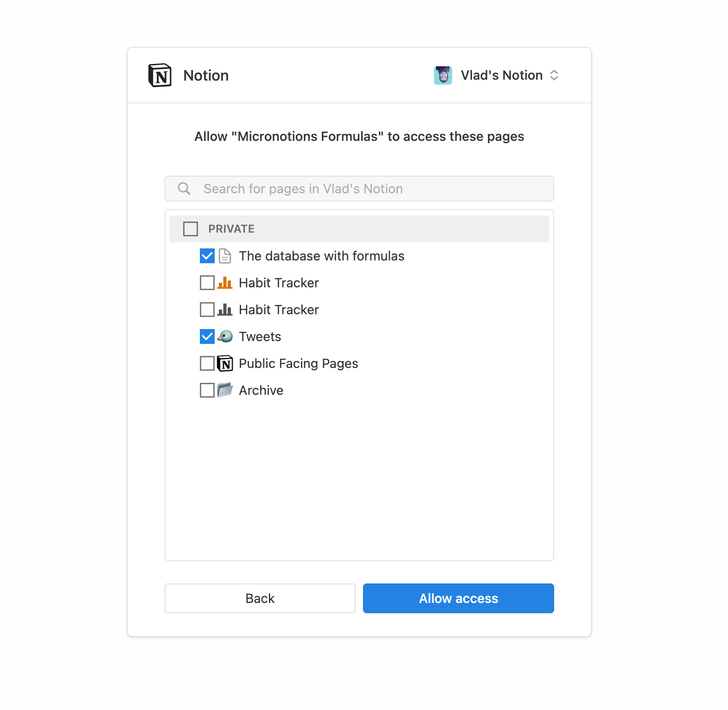Focus the Search for pages field

coord(359,189)
